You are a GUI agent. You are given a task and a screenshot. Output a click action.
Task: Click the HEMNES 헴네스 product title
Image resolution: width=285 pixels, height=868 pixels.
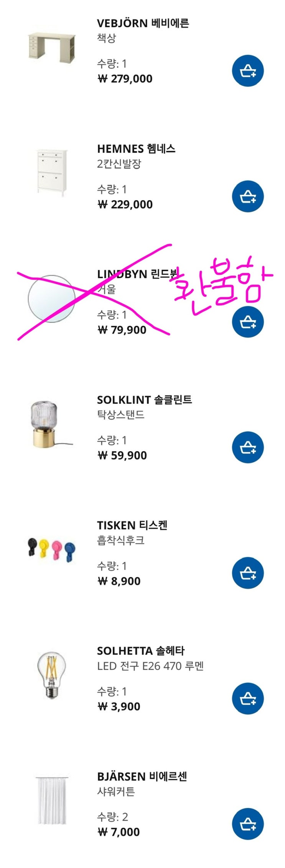(x=136, y=149)
